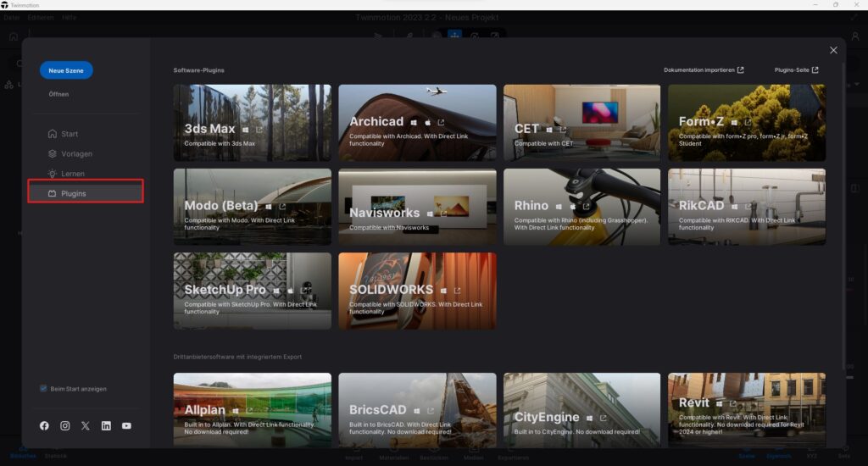The image size is (868, 466).
Task: Click the external link icon on Rhino
Action: (x=587, y=207)
